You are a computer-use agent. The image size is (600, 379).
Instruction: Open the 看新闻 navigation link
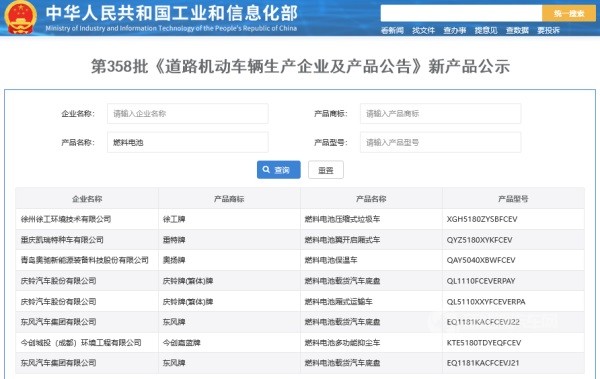click(392, 30)
